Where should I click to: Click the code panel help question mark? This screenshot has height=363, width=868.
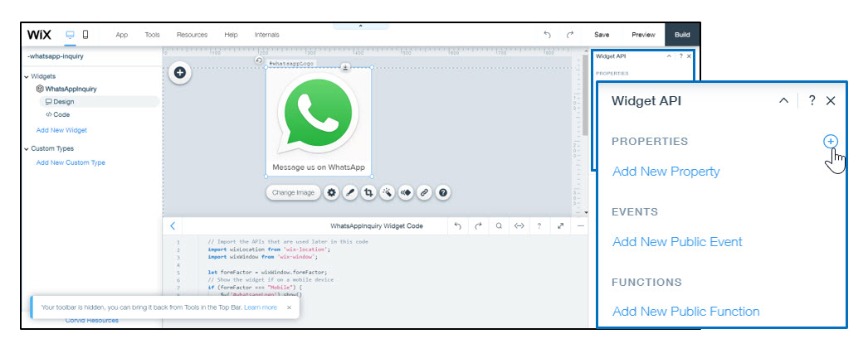click(x=539, y=225)
